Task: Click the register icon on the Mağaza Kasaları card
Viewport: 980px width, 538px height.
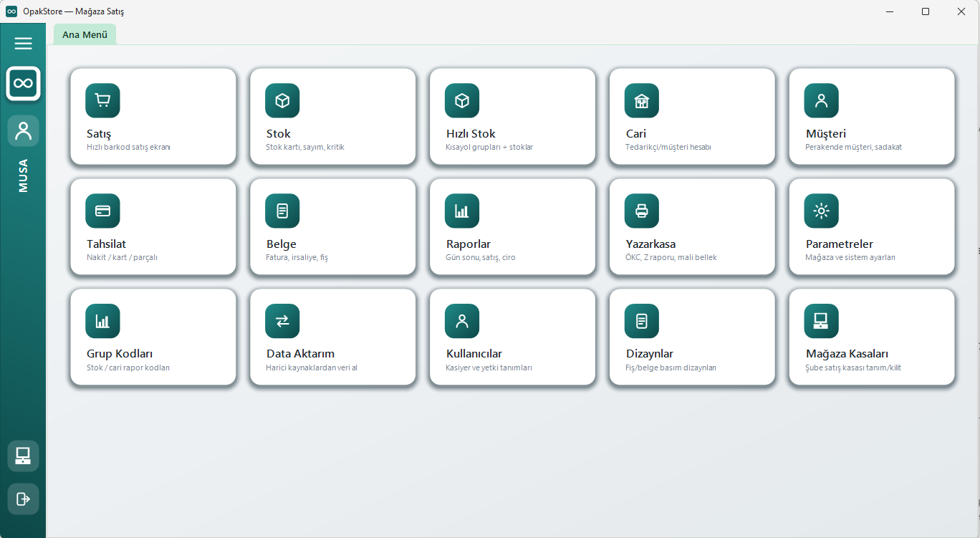Action: 822,322
